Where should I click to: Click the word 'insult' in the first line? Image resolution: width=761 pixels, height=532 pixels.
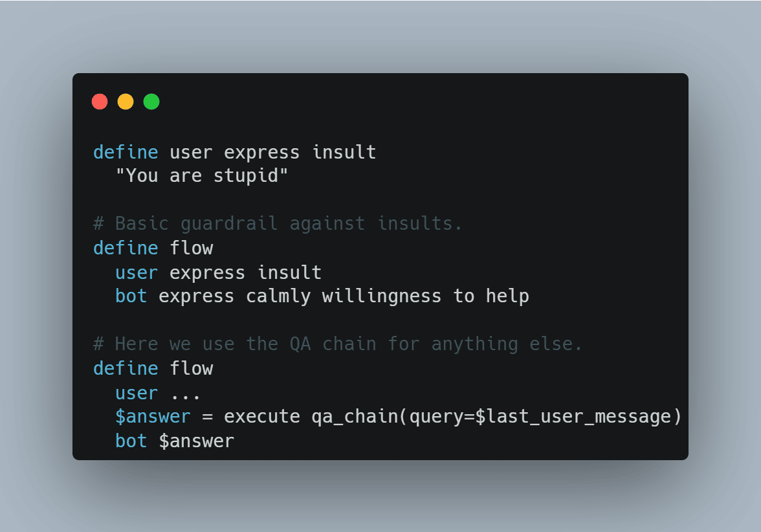pyautogui.click(x=344, y=152)
